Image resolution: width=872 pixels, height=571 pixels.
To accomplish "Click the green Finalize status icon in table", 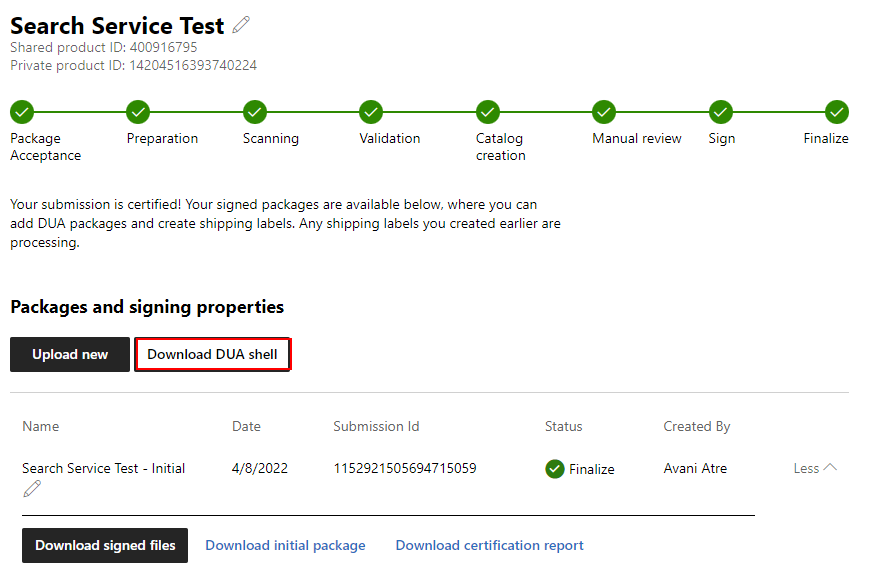I will [x=555, y=469].
